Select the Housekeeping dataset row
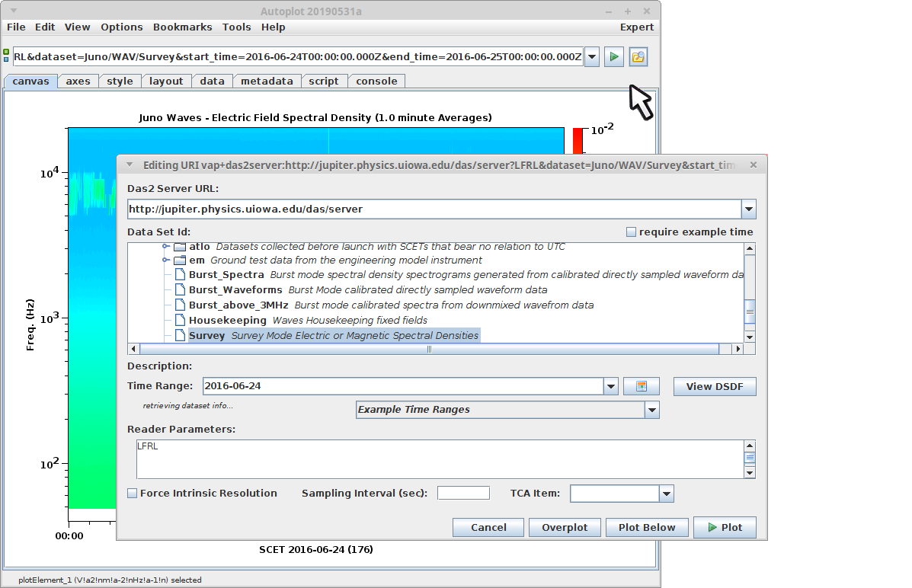Screen dimensions: 912x588 (308, 321)
